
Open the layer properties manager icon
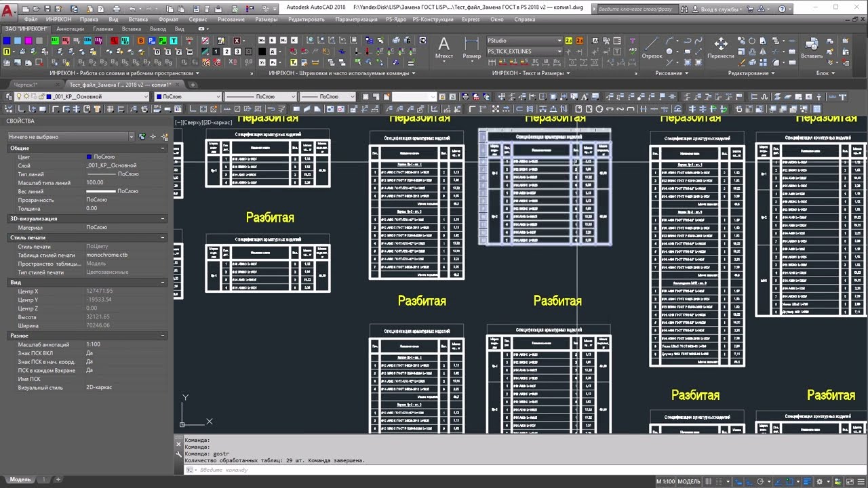coord(8,96)
